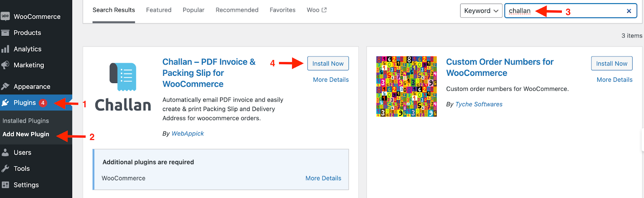
Task: Click the Settings sliders icon
Action: click(5, 185)
